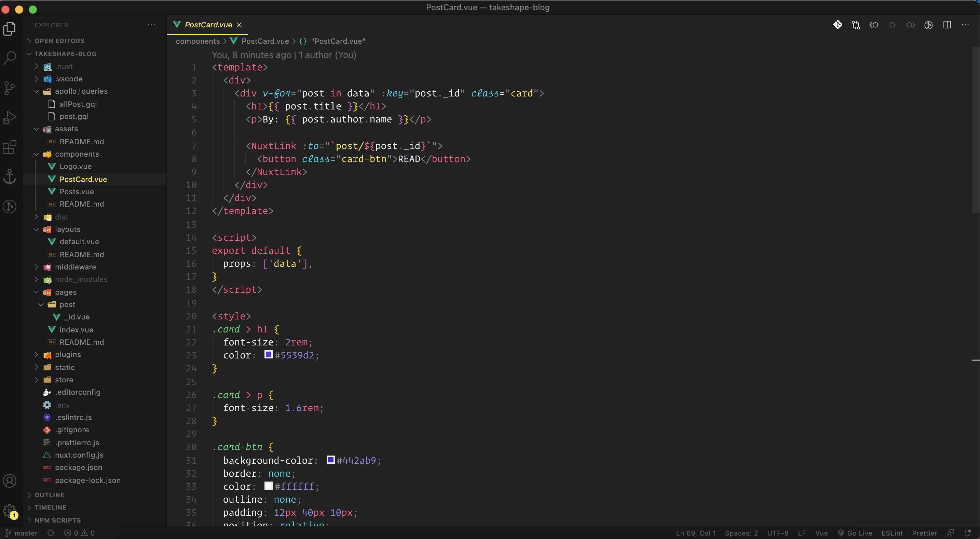Select the PostCard.vue editor tab

[208, 25]
